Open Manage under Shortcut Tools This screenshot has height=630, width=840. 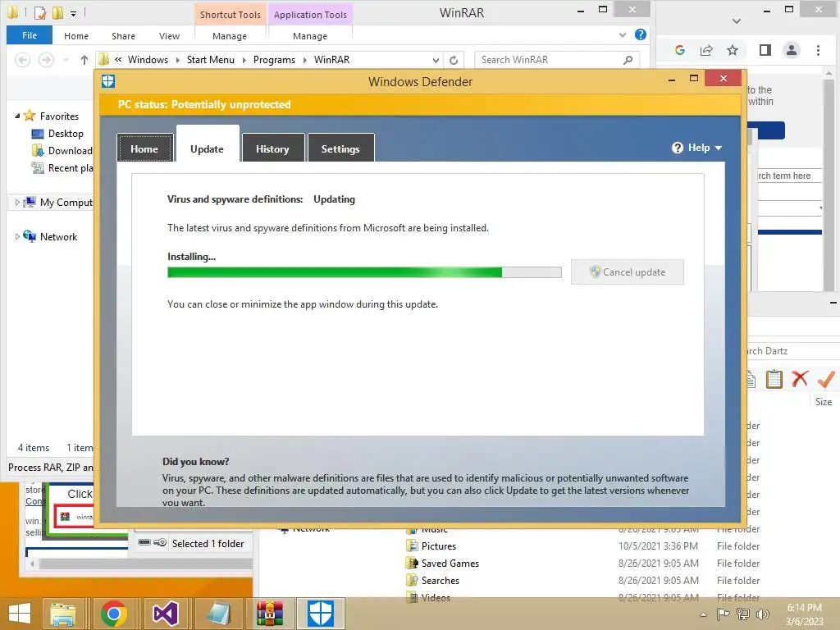tap(230, 36)
